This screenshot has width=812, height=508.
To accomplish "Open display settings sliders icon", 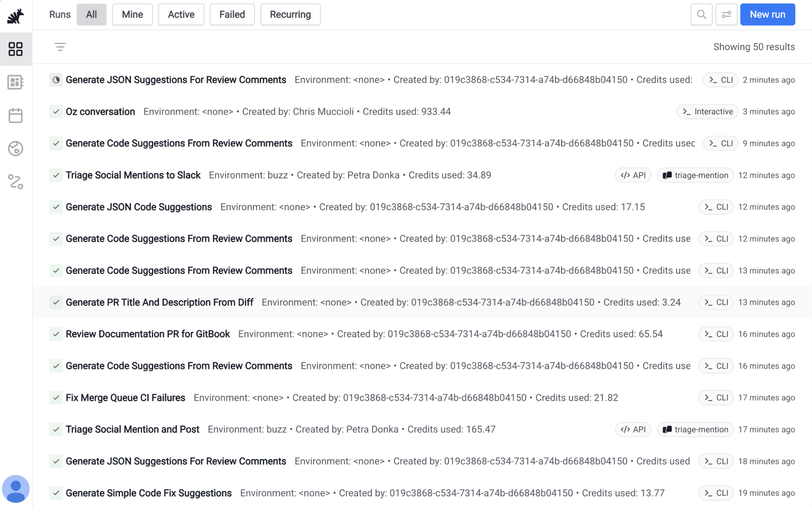I will (x=726, y=15).
